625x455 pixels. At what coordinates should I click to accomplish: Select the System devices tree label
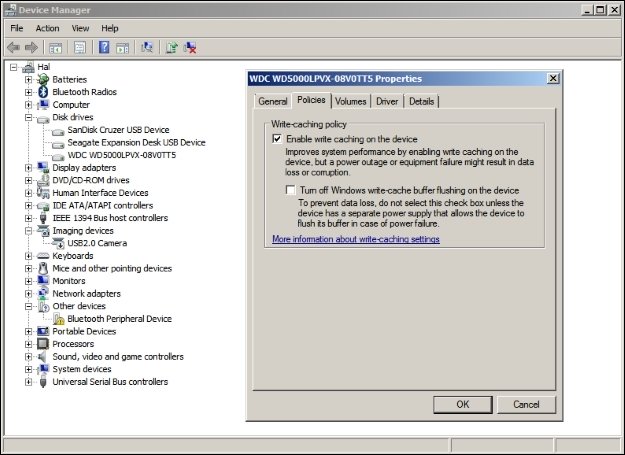pos(82,369)
